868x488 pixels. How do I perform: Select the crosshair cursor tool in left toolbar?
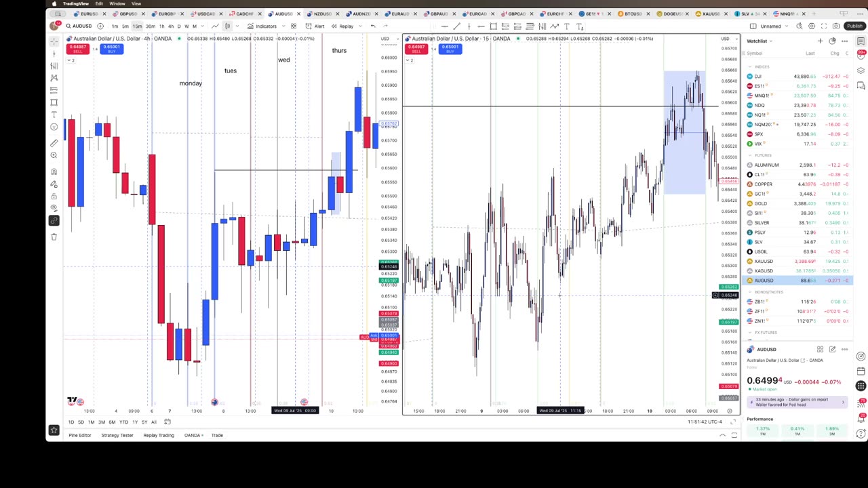point(54,41)
